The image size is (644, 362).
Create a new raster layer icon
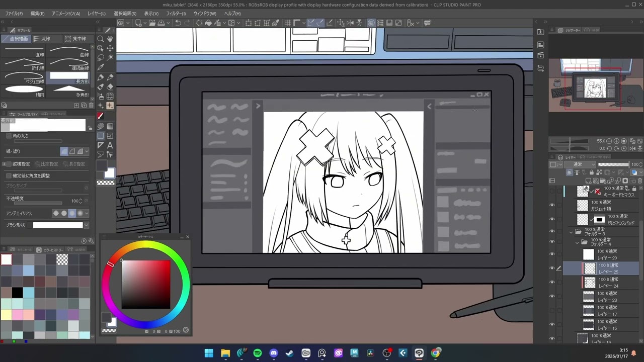click(589, 180)
